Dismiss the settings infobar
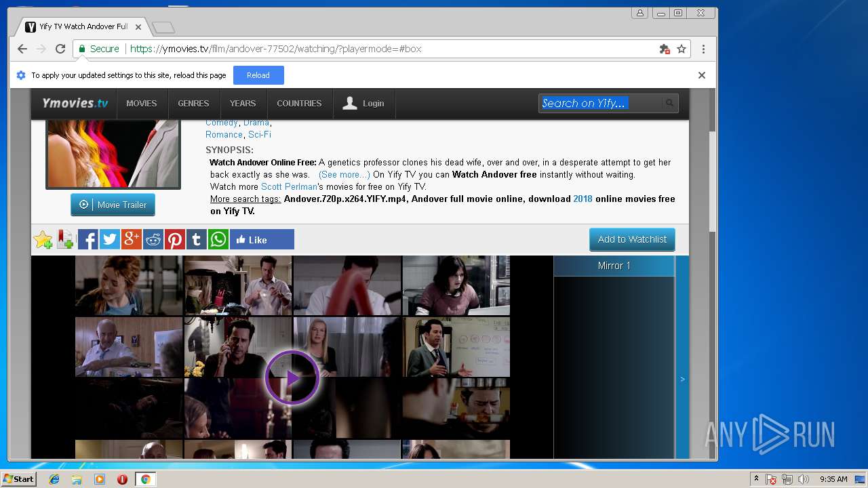The image size is (868, 488). point(702,75)
